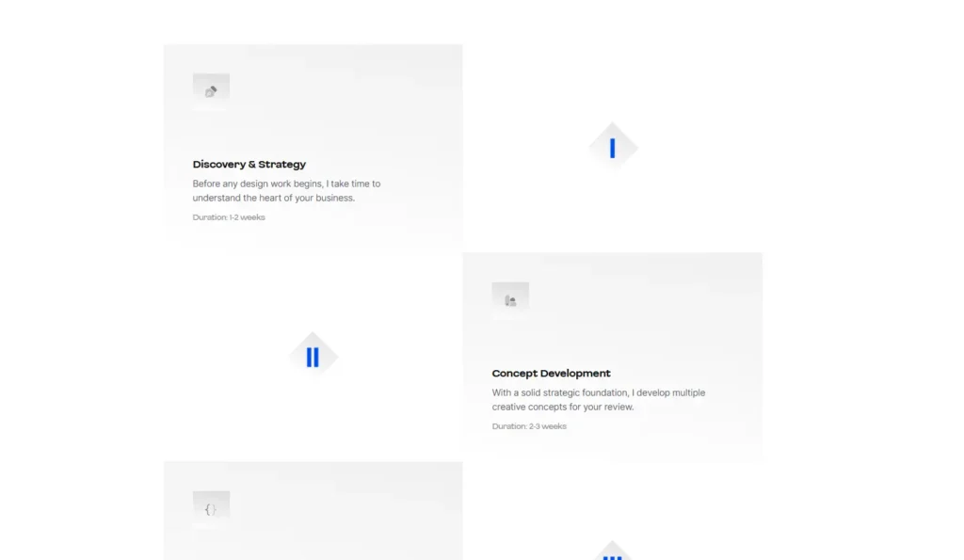This screenshot has width=964, height=560.
Task: Select the curly braces icon tile
Action: (211, 508)
